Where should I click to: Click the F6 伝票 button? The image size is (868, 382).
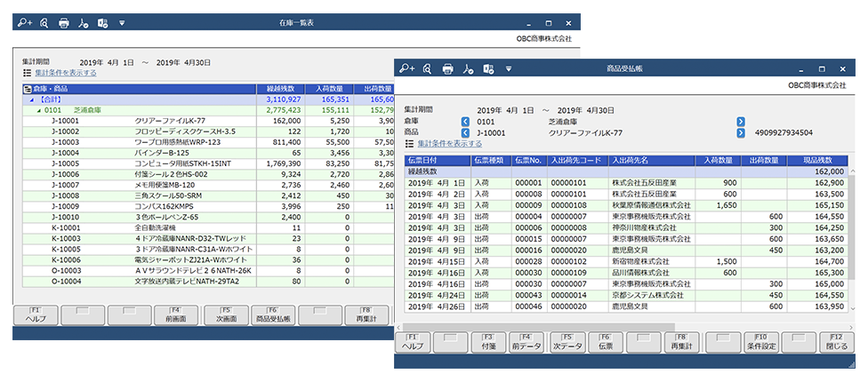click(606, 343)
